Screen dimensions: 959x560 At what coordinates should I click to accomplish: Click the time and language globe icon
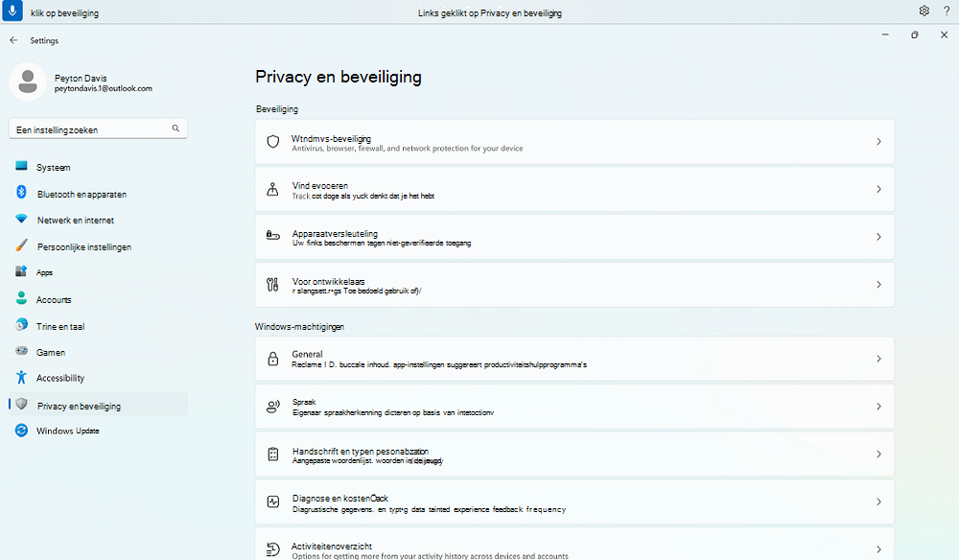[x=21, y=324]
